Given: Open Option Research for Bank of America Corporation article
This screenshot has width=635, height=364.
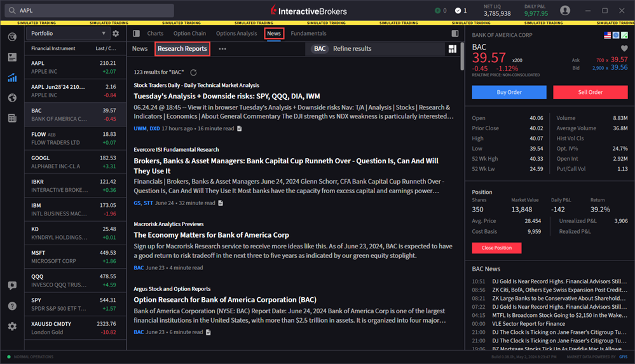Looking at the screenshot, I should 225,300.
